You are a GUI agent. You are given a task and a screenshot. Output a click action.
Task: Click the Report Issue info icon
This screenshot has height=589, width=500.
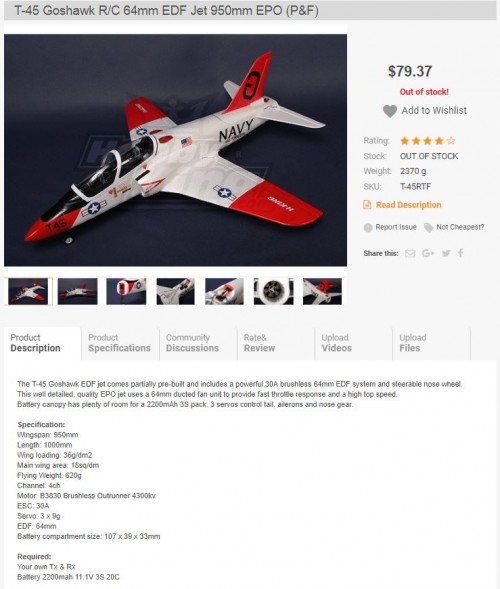368,227
